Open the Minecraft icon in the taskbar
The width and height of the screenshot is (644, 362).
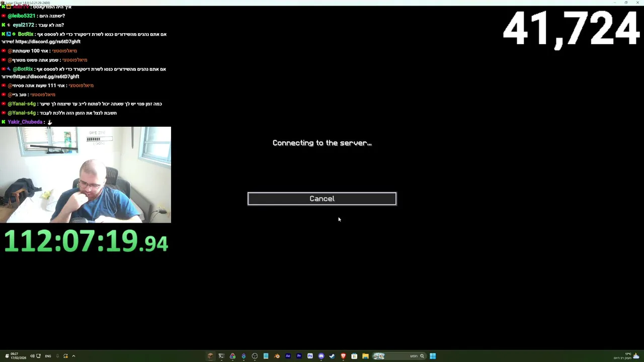[x=210, y=356]
